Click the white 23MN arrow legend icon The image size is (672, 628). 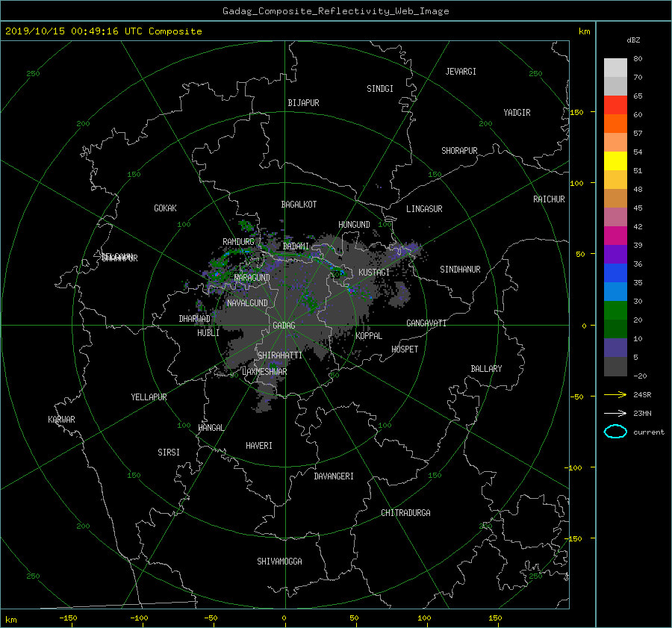[x=615, y=413]
